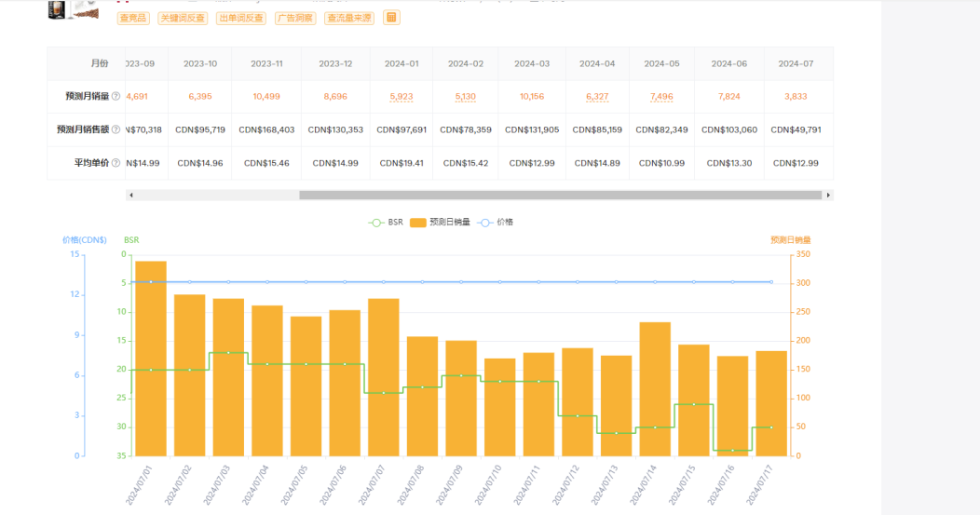Click average price cell CDN$19.41
This screenshot has width=980, height=515.
(402, 163)
